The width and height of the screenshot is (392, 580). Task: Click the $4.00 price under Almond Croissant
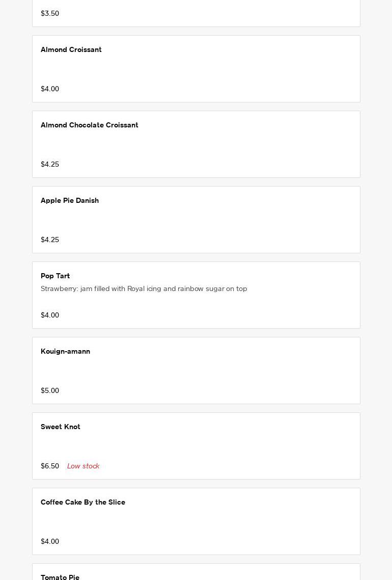click(50, 89)
